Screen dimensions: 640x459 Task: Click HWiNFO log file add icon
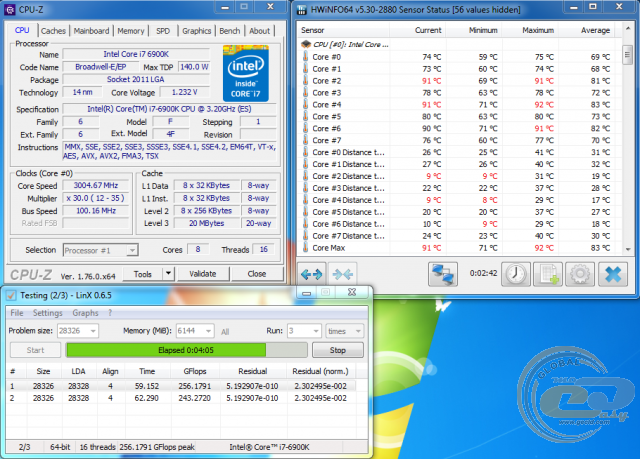pos(548,274)
